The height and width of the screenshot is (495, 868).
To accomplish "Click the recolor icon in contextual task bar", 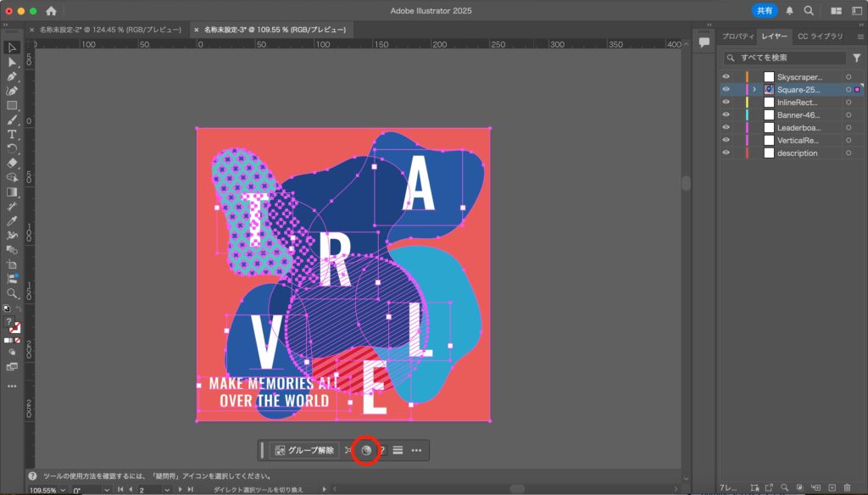I will [x=365, y=450].
